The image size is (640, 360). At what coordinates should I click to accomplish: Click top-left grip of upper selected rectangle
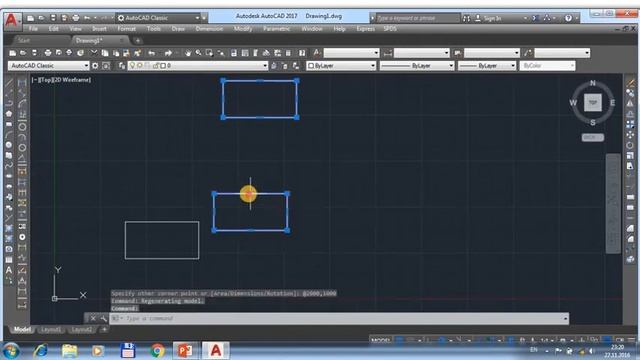[x=223, y=81]
